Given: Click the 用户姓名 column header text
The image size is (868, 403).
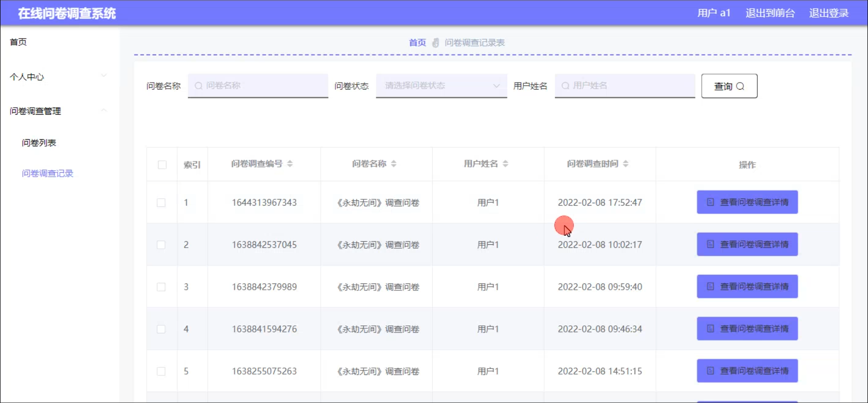Looking at the screenshot, I should (481, 164).
